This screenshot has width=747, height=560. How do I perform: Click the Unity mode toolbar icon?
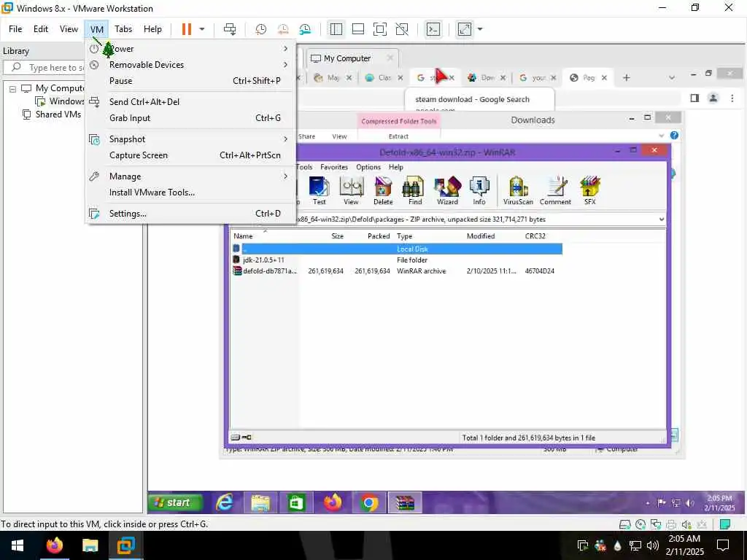402,29
